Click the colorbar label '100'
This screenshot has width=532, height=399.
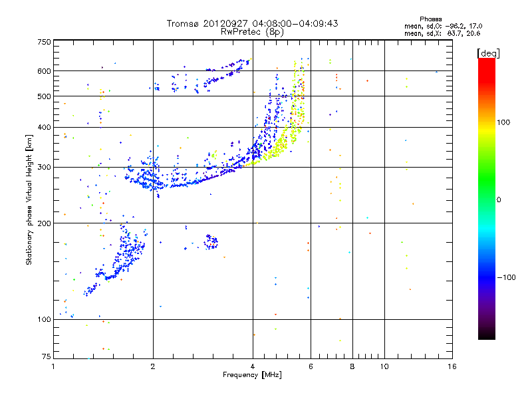(503, 122)
